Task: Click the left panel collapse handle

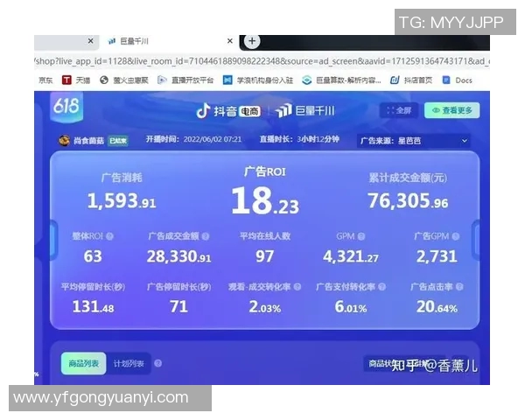Action: point(52,241)
